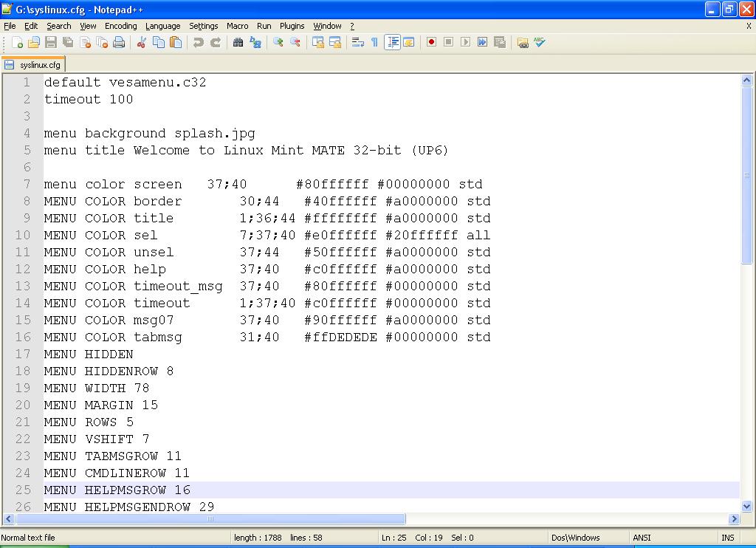756x548 pixels.
Task: Click the ANSI encoding status field
Action: (642, 538)
